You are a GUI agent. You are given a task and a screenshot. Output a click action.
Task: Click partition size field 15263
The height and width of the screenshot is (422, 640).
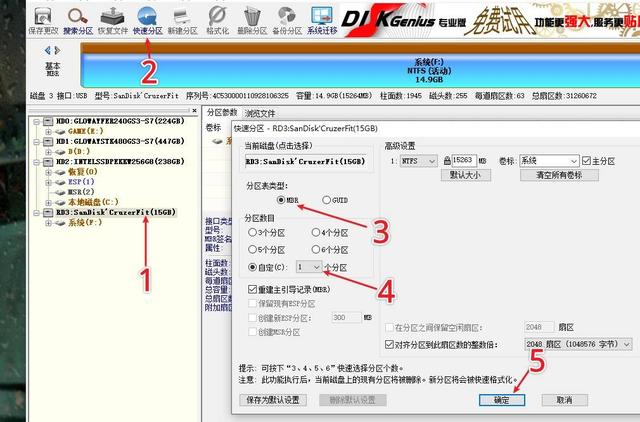click(x=464, y=160)
